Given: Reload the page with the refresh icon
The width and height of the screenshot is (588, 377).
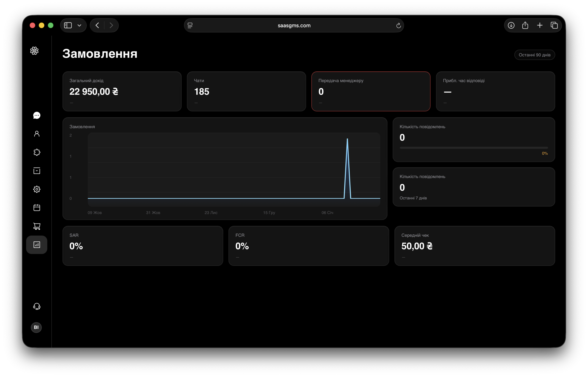Looking at the screenshot, I should click(399, 25).
